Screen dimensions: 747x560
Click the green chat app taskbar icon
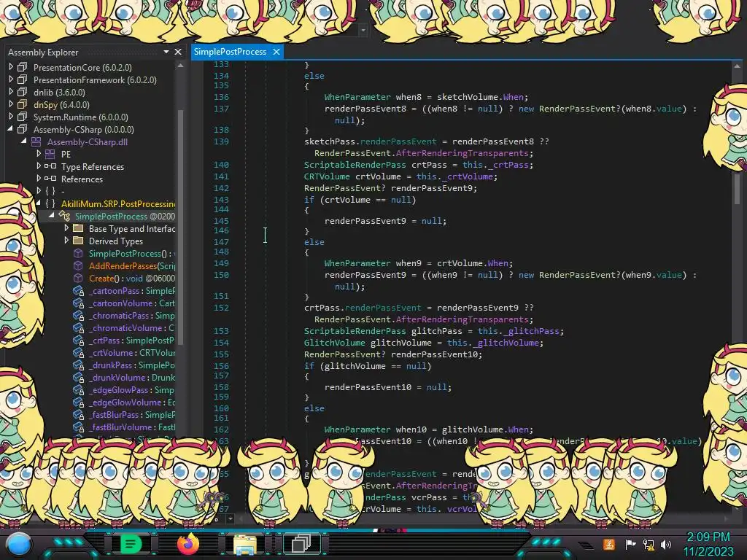[x=130, y=543]
